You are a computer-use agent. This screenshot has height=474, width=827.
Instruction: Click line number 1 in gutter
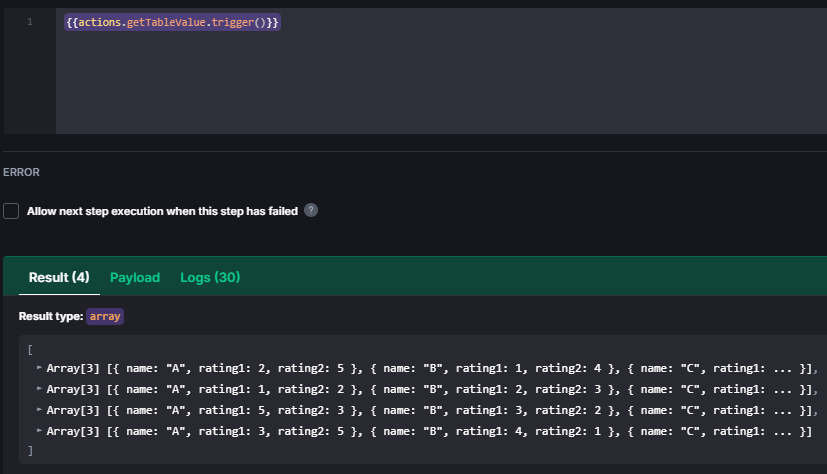[x=30, y=22]
